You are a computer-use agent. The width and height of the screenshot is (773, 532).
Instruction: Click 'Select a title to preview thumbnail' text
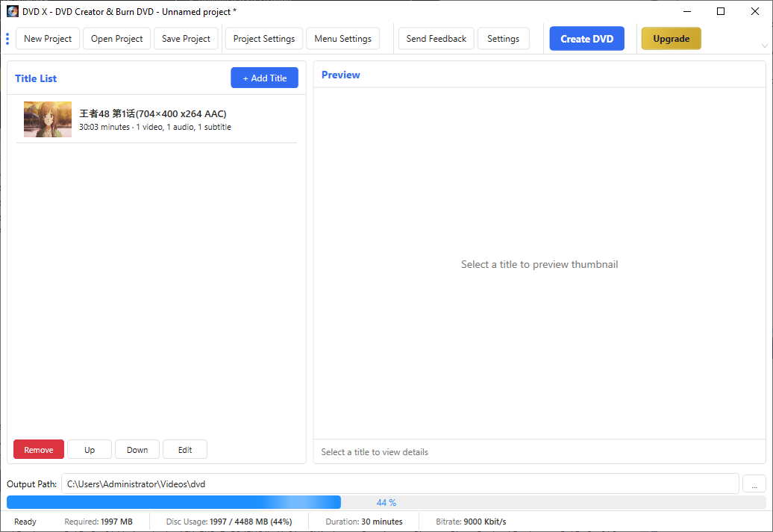click(539, 264)
